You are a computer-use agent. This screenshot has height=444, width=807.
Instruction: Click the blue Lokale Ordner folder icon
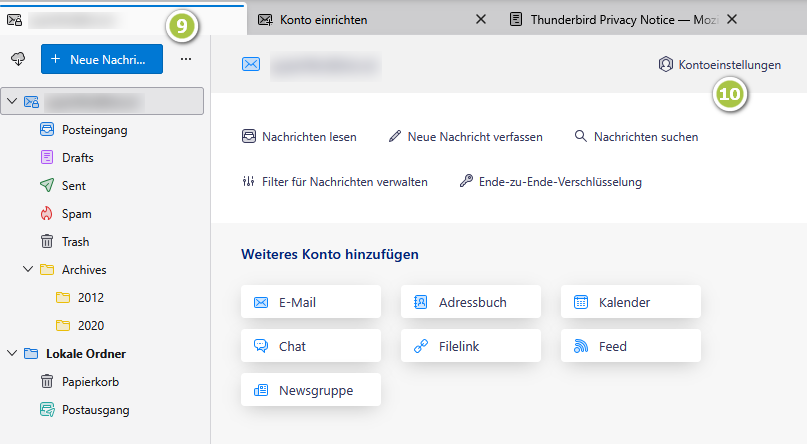pos(31,353)
